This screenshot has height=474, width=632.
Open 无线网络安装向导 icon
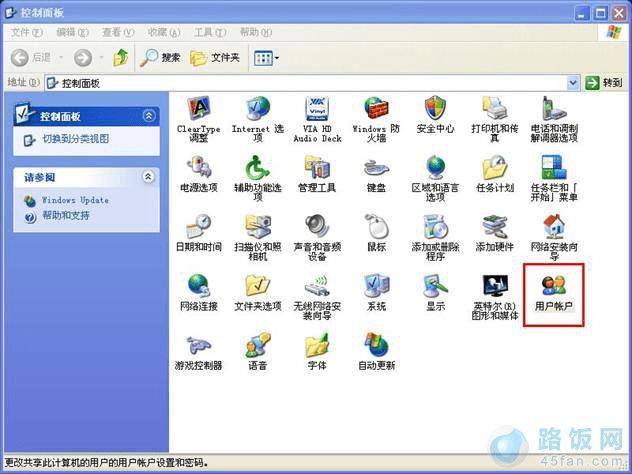tap(317, 285)
